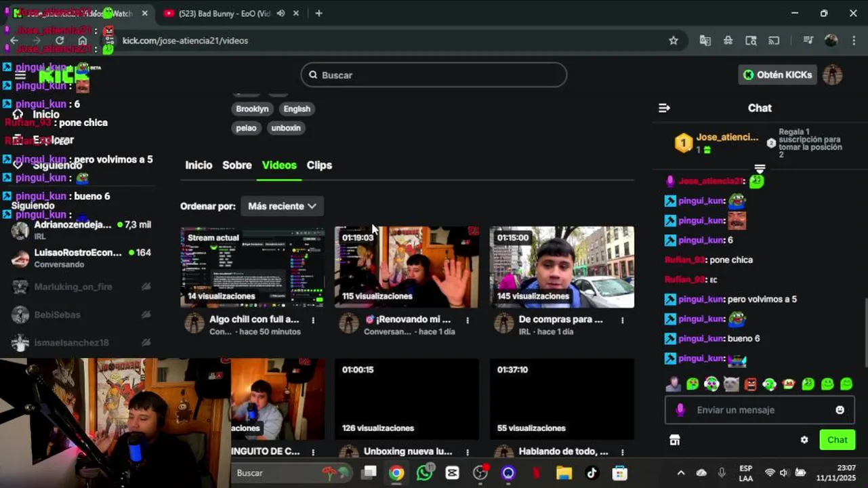Focus the Buscar search field on Kick
This screenshot has width=868, height=488.
tap(434, 75)
